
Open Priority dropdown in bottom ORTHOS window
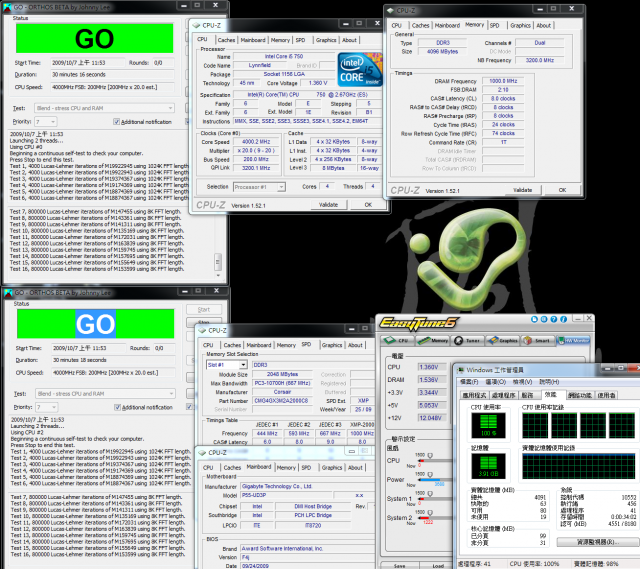[47, 407]
